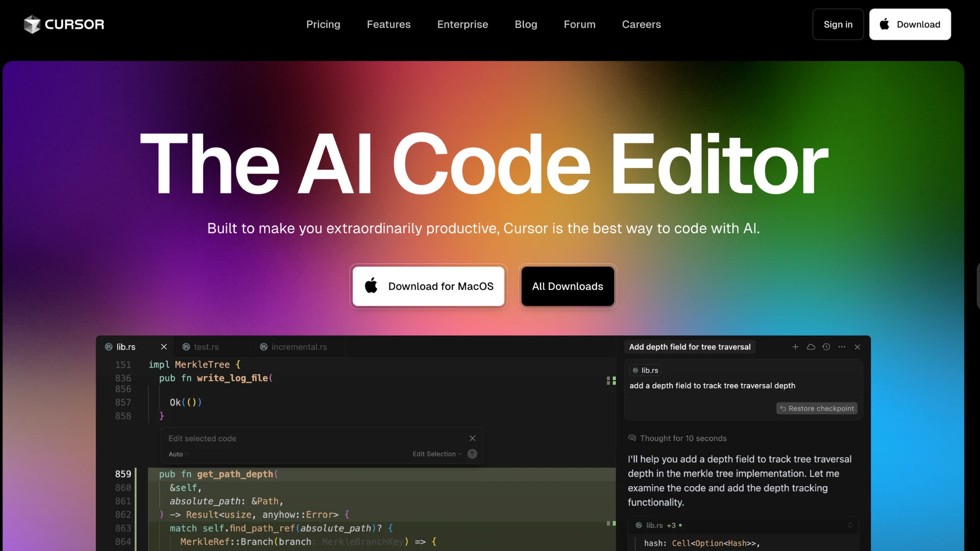Click 'impl MerkleTree {' code line
This screenshot has height=551, width=980.
194,365
